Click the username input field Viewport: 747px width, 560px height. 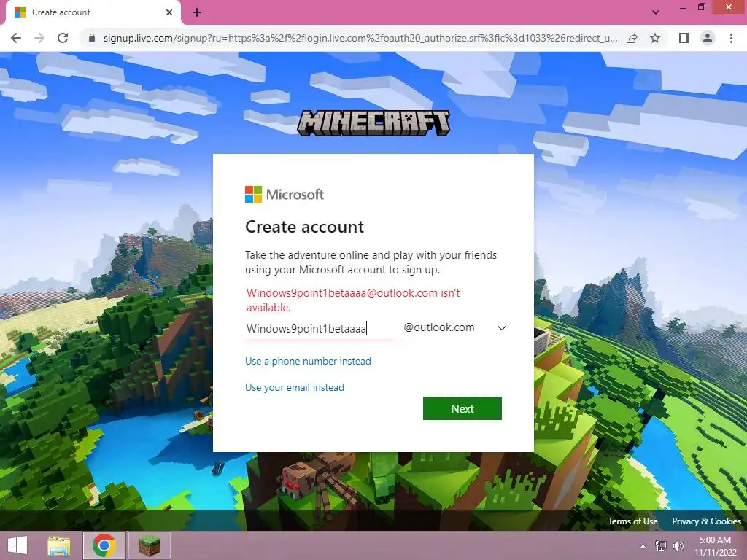[320, 329]
